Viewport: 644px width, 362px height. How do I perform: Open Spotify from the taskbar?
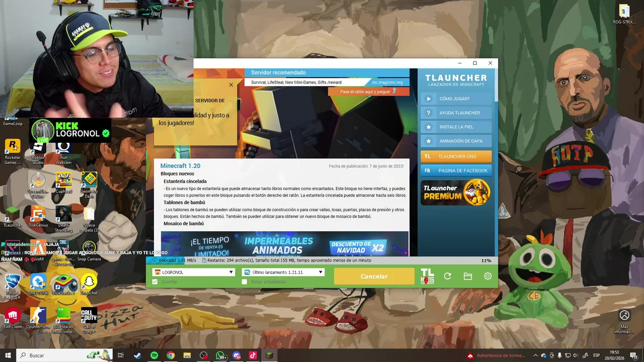(154, 355)
